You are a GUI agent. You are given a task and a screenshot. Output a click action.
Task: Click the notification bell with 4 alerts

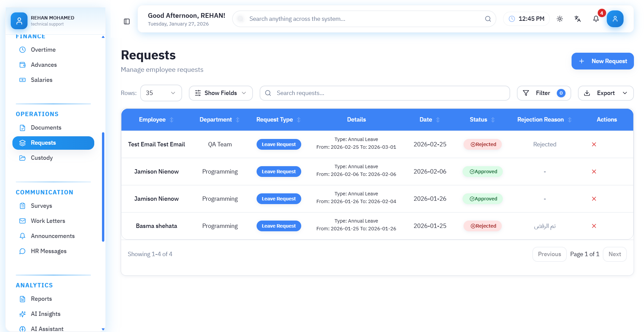(x=596, y=19)
